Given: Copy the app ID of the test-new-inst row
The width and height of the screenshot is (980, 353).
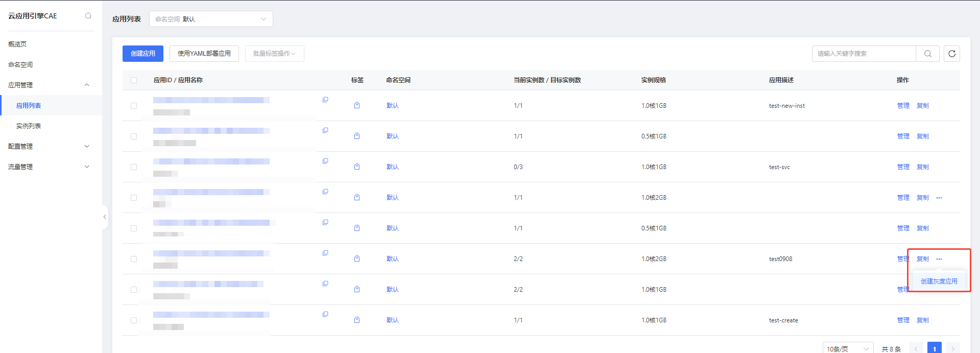Looking at the screenshot, I should [x=325, y=100].
